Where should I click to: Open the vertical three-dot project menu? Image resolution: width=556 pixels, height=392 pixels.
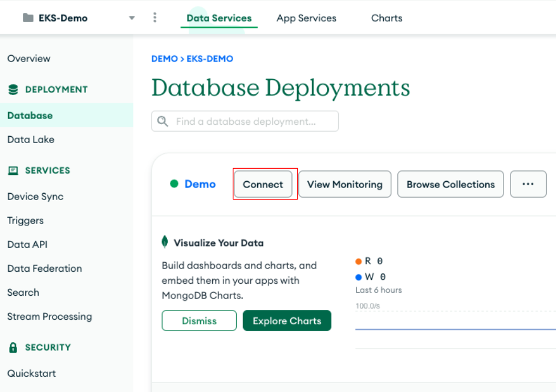pyautogui.click(x=155, y=18)
